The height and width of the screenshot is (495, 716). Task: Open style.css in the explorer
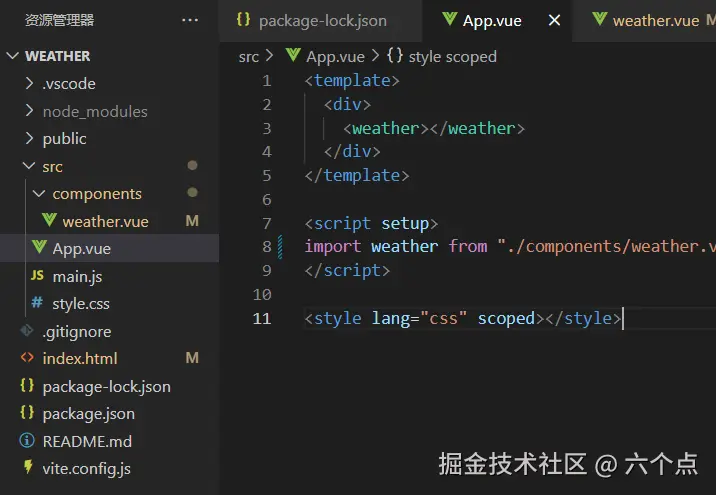[x=81, y=304]
